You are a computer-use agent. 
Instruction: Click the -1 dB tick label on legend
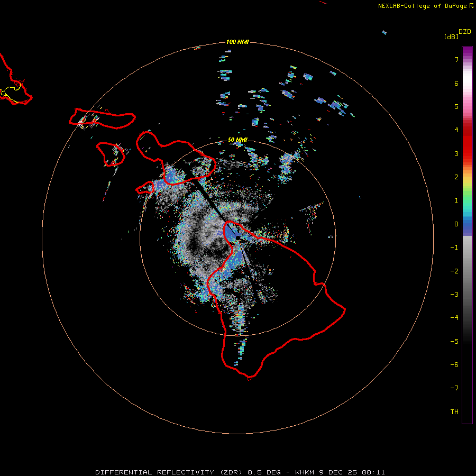click(454, 248)
